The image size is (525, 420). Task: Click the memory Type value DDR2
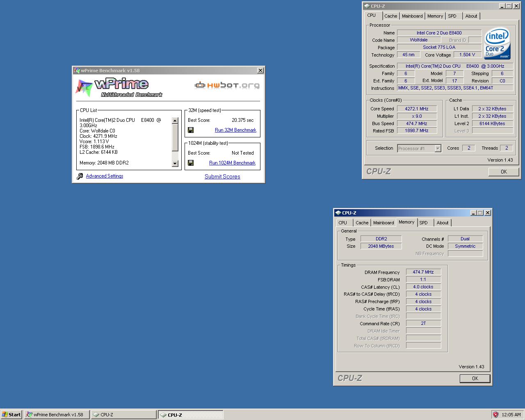tap(381, 239)
